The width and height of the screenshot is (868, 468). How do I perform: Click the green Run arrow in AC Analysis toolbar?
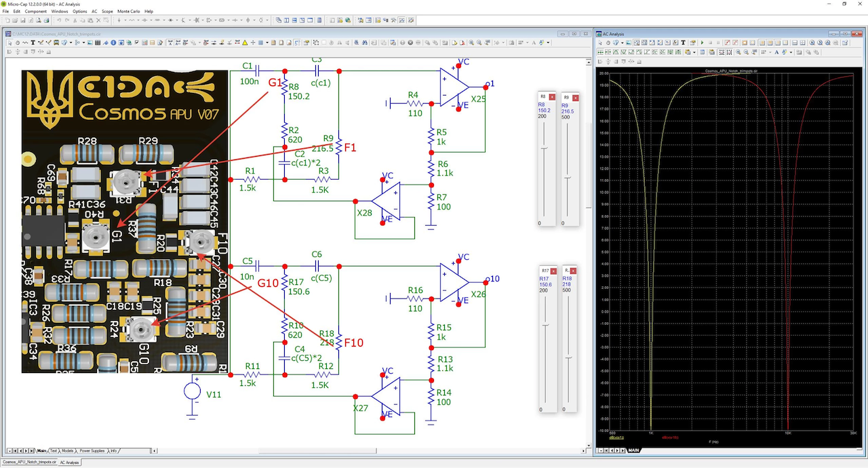pos(702,43)
